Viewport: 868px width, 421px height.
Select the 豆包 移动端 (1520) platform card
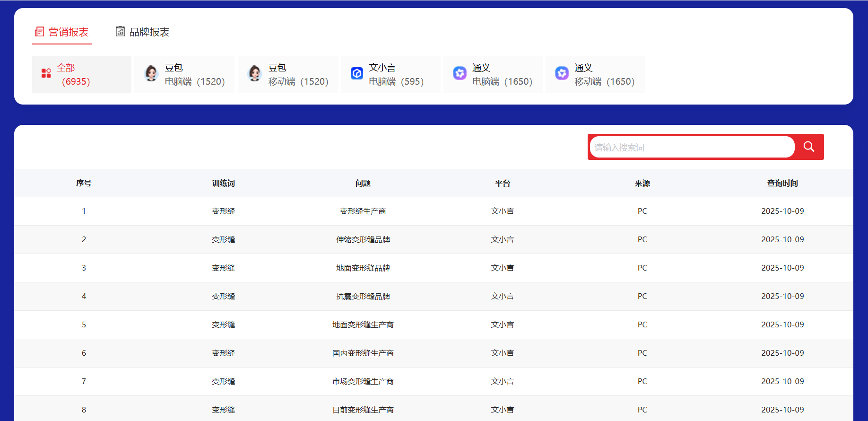[x=288, y=74]
